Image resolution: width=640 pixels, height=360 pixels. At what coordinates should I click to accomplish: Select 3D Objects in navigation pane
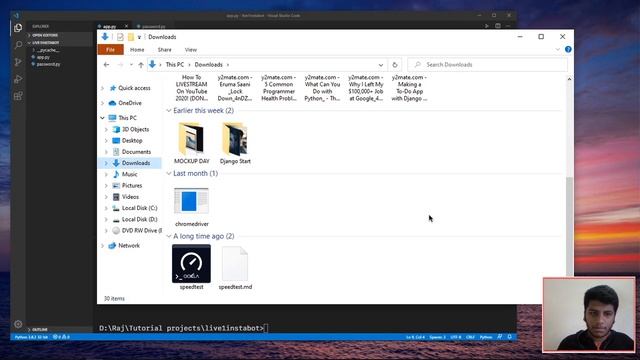136,129
